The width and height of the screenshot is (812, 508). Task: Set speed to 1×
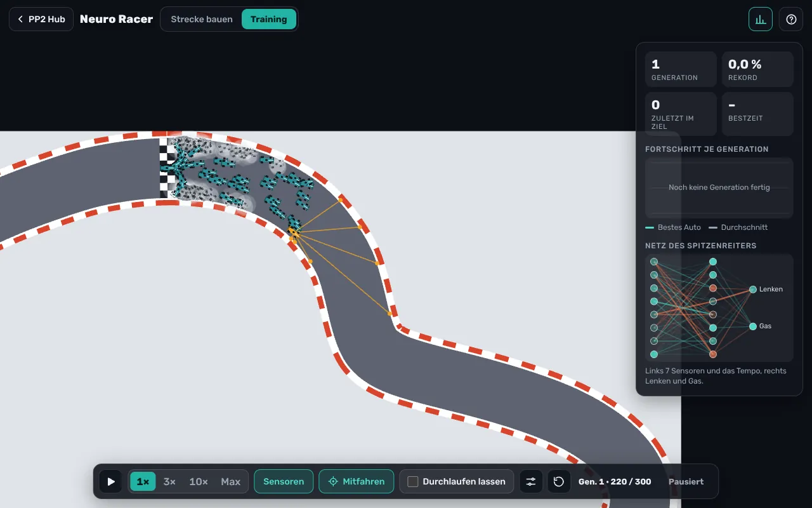143,481
